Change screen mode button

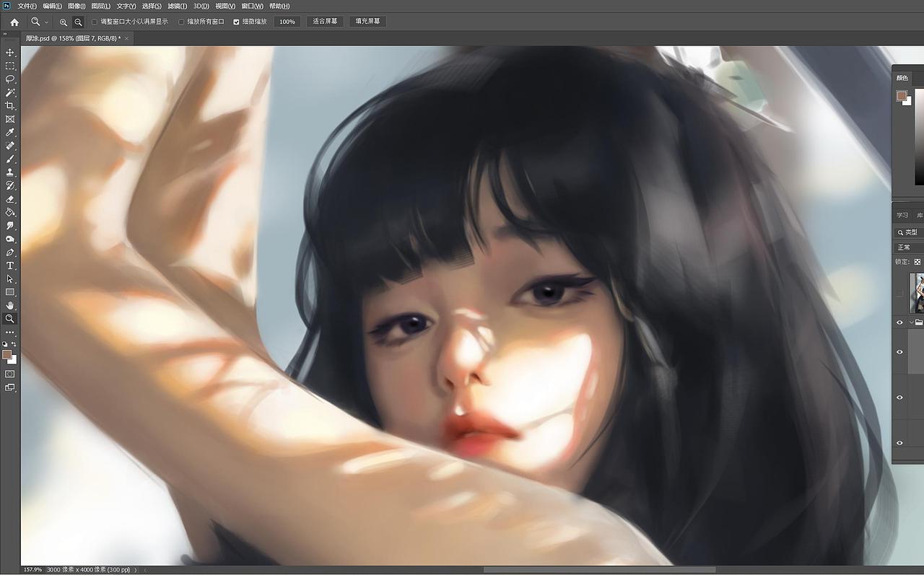coord(10,388)
